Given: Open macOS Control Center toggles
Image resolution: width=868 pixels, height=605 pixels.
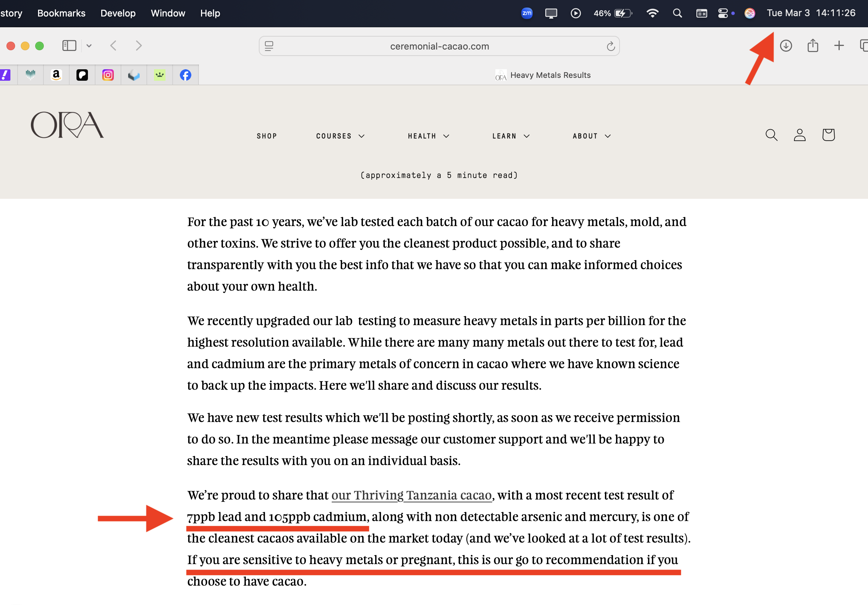Looking at the screenshot, I should click(723, 13).
